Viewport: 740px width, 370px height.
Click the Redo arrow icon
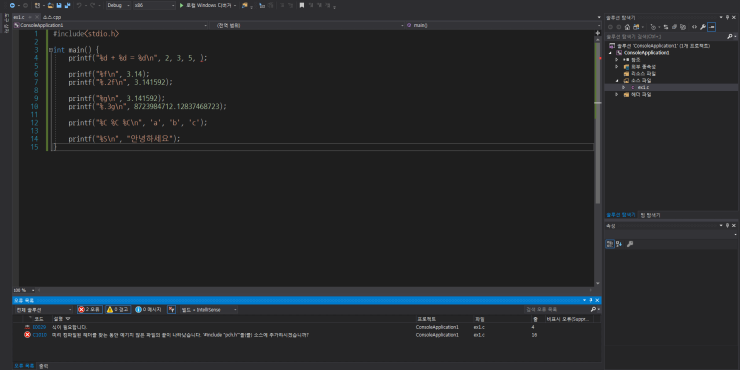tap(92, 5)
